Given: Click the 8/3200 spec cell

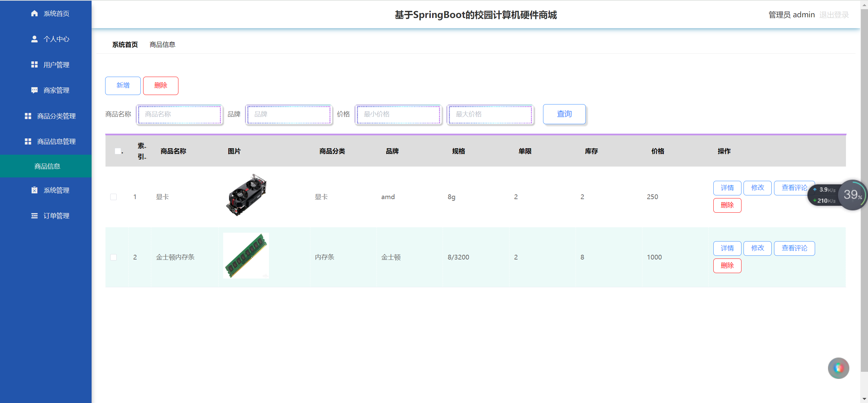Looking at the screenshot, I should (x=458, y=257).
